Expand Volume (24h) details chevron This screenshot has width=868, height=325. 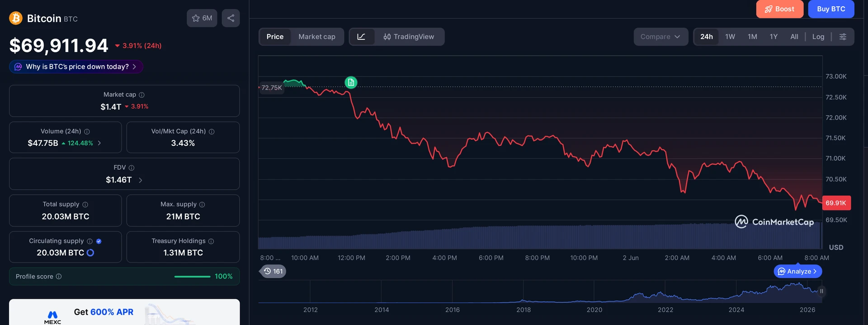click(99, 143)
